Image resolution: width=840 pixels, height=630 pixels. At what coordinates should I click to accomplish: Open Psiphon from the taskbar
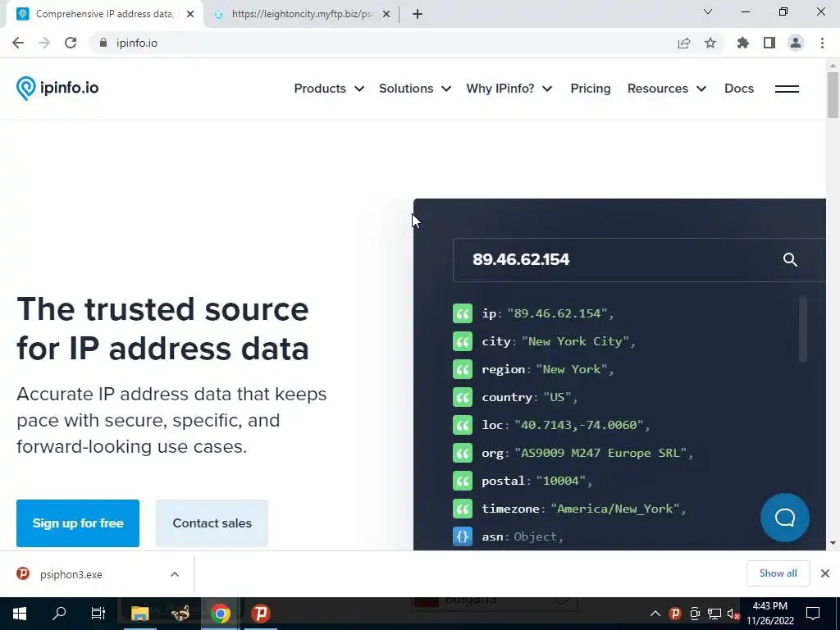pyautogui.click(x=261, y=614)
